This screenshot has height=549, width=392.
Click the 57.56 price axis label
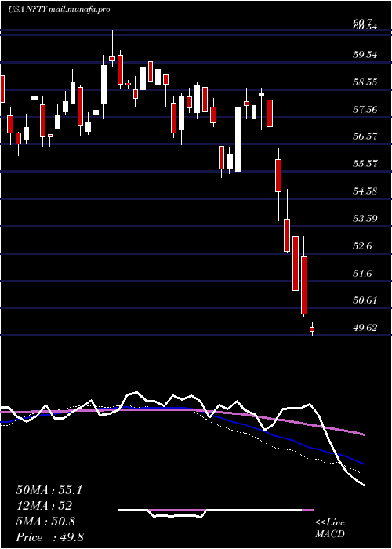point(366,110)
